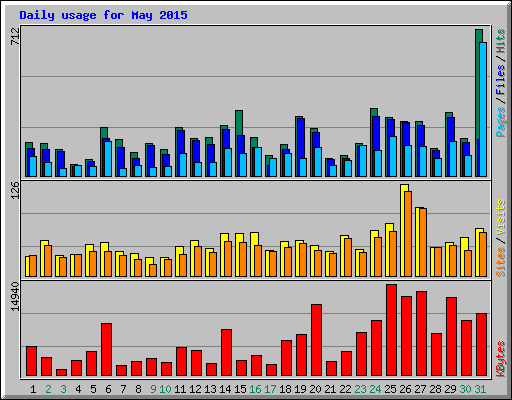This screenshot has height=400, width=512.
Task: Click the day 29 x-axis label
Action: [x=450, y=389]
